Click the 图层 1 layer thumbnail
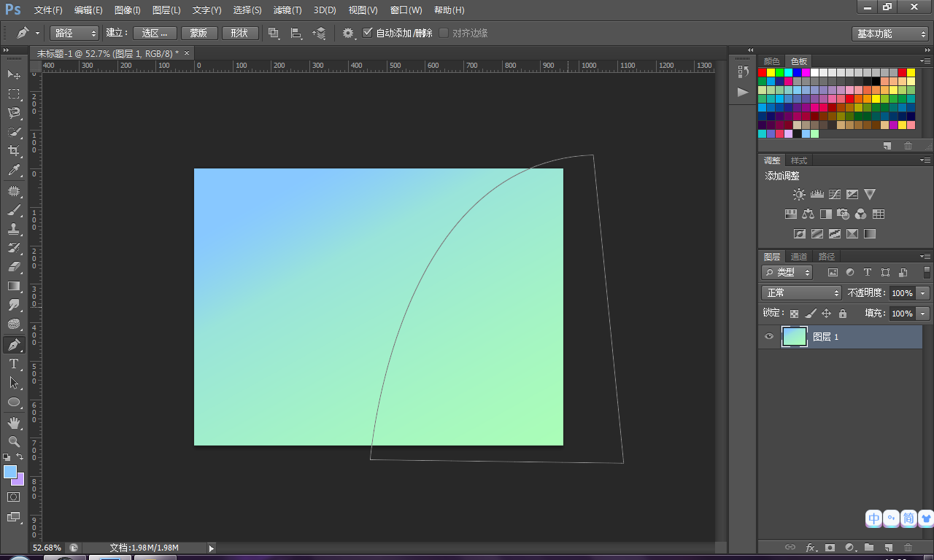 tap(795, 336)
